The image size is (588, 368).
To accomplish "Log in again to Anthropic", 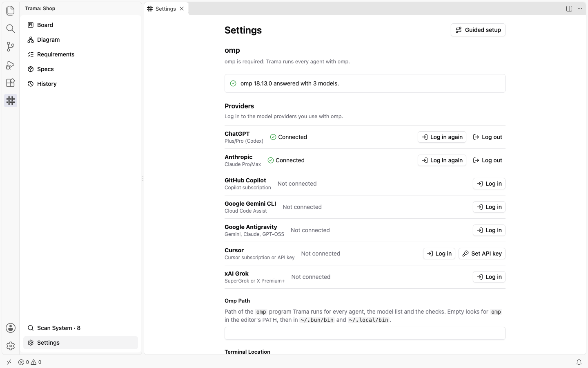I will pyautogui.click(x=442, y=160).
